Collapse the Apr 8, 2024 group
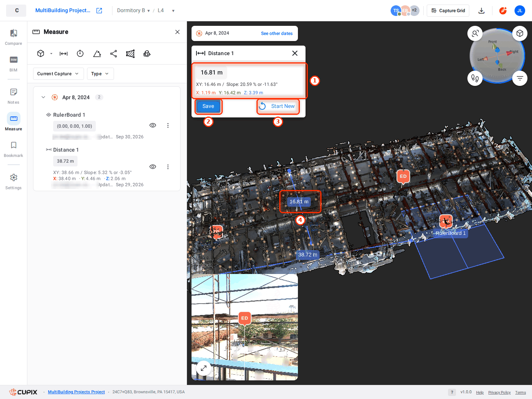Image resolution: width=532 pixels, height=399 pixels. coord(43,97)
